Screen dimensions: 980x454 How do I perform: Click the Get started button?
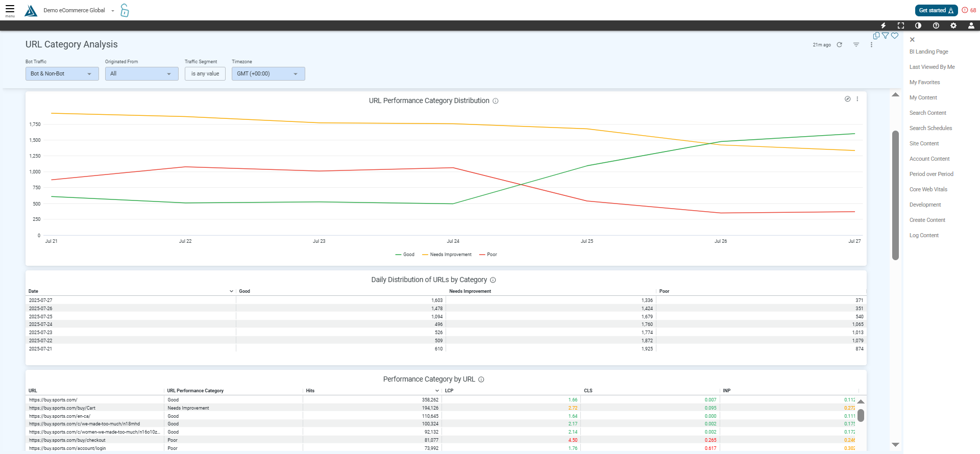pyautogui.click(x=936, y=10)
